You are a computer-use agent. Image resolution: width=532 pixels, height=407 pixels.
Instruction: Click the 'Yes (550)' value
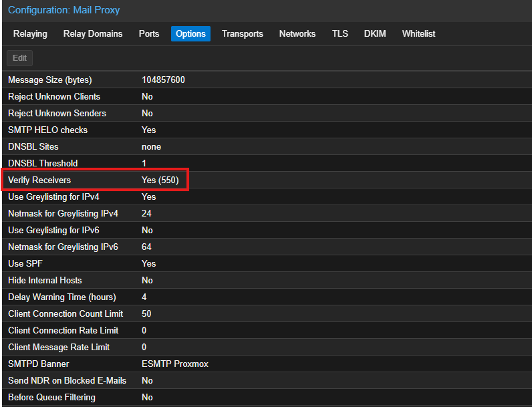click(x=160, y=180)
